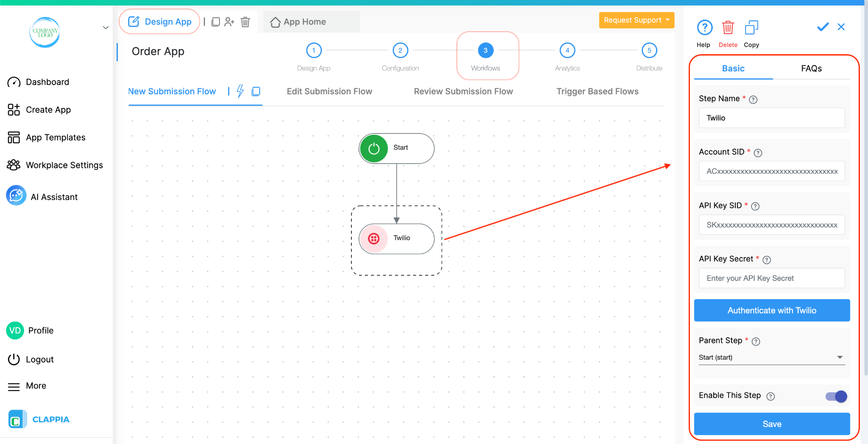
Task: Click the green Start power icon
Action: click(x=374, y=149)
